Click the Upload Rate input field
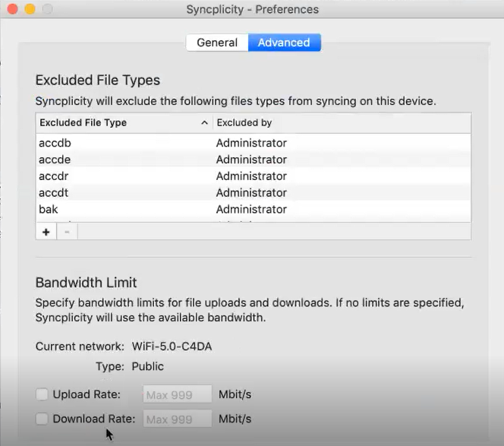Viewport: 504px width, 446px height. tap(178, 394)
